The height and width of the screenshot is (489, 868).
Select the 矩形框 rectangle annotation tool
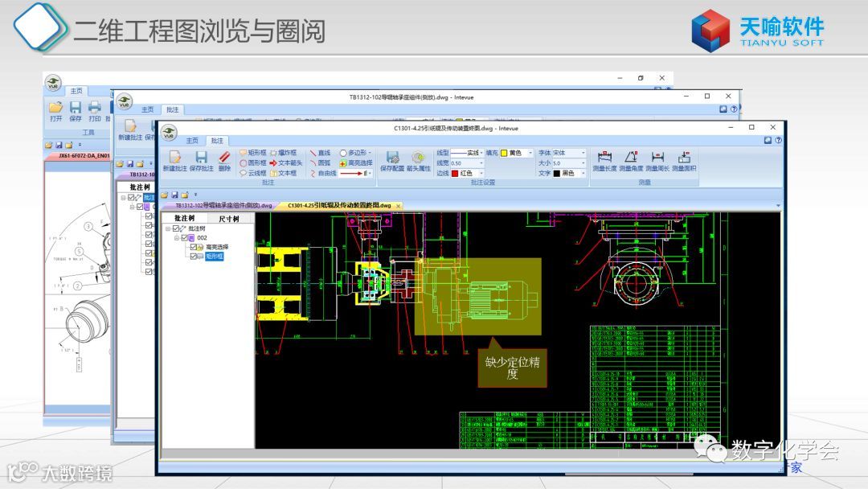[253, 153]
